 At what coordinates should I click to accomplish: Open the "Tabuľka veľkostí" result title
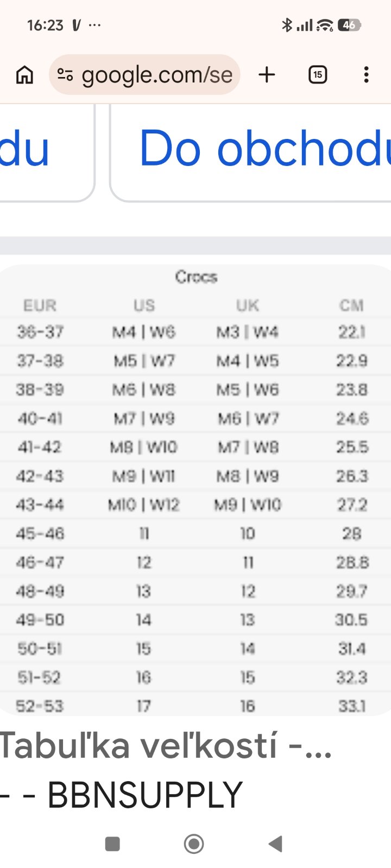[166, 745]
